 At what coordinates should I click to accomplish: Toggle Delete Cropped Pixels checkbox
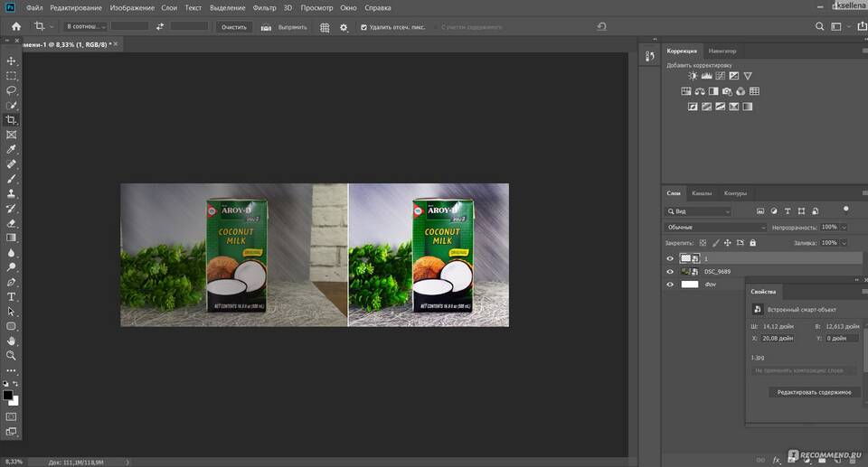coord(363,27)
